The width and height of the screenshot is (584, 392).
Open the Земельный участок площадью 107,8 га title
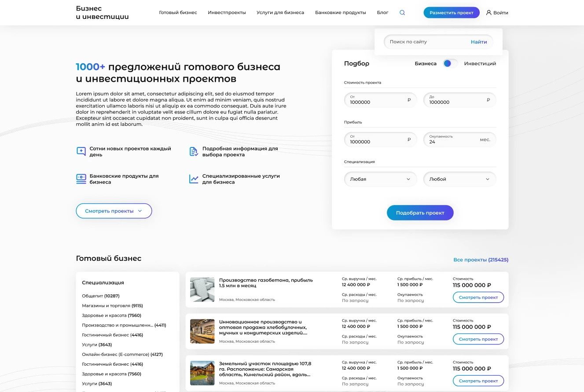pos(265,369)
